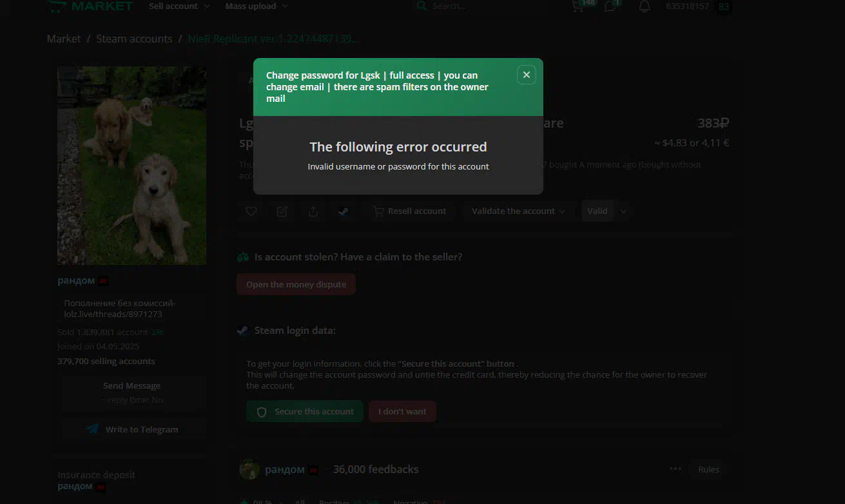Click the 36,000 feedbacks heading

coord(376,469)
